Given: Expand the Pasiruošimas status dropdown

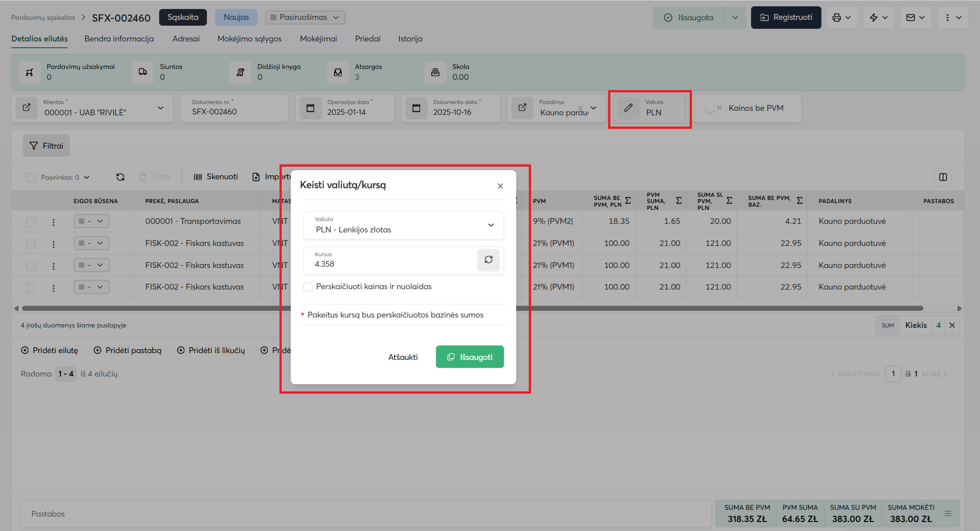Looking at the screenshot, I should 305,18.
